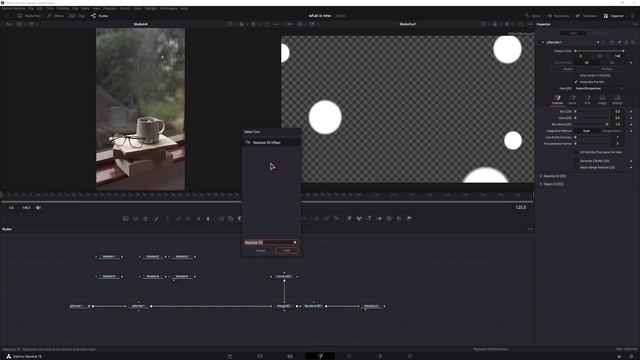Viewport: 640px width, 360px height.
Task: Toggle pRender1 enable dot in Inspector
Action: point(542,42)
